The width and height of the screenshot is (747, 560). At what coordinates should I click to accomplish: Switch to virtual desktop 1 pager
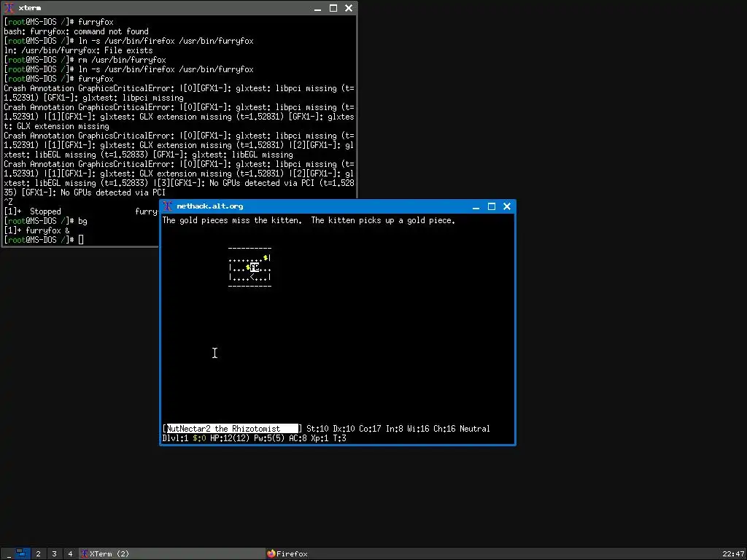pos(23,553)
